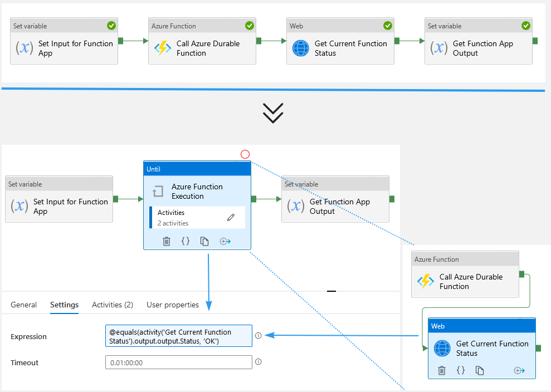
Task: Click output connector of the selected blue Web activity
Action: (x=538, y=348)
